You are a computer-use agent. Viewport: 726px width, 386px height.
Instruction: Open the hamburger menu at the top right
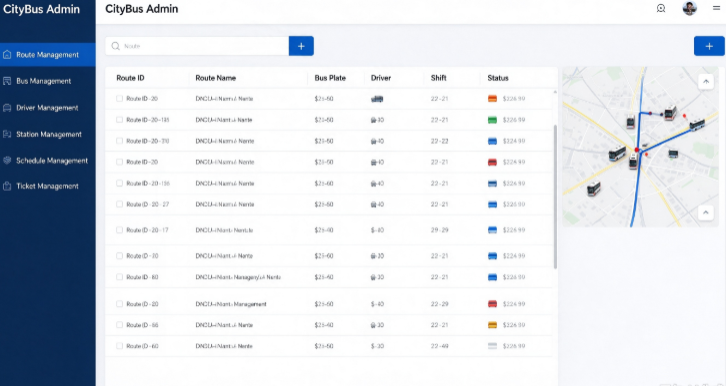pos(716,8)
